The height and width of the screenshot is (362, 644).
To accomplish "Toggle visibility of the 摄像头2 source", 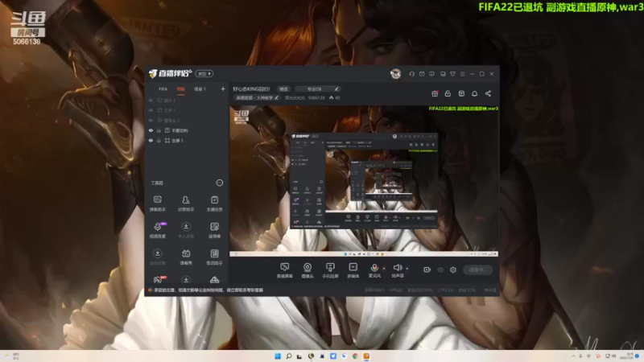I will 151,120.
